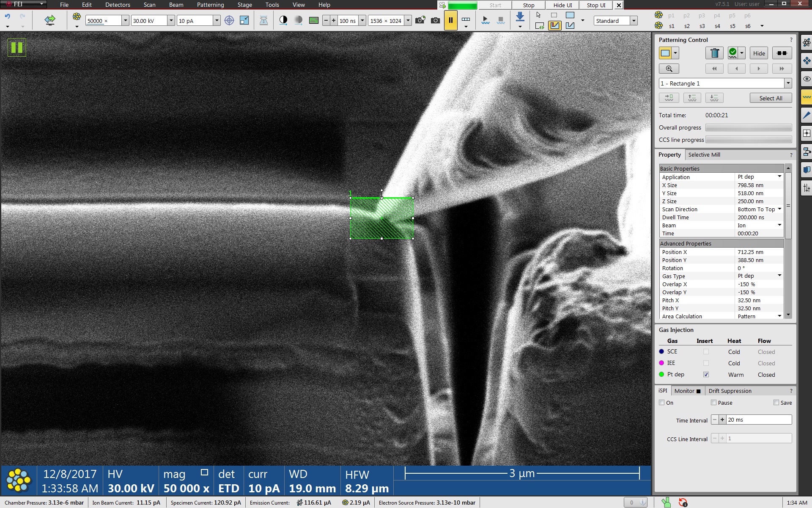Click the Select All button

[x=771, y=98]
